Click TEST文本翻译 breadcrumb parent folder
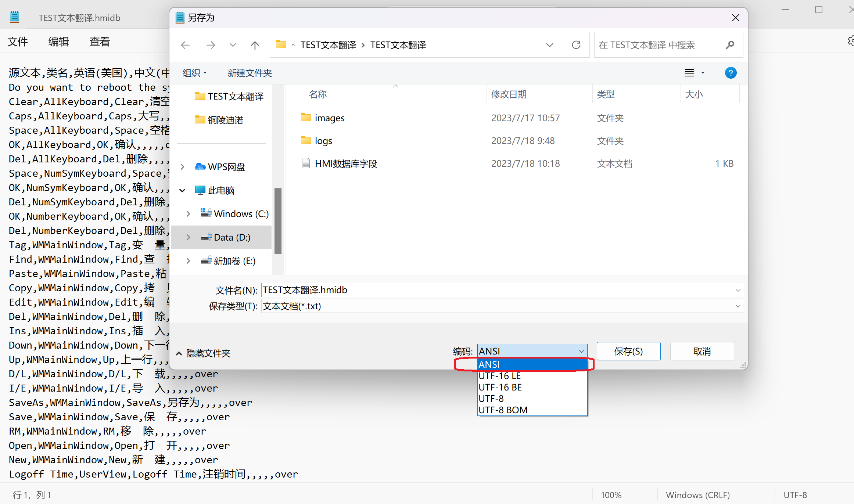This screenshot has height=504, width=854. coord(328,45)
